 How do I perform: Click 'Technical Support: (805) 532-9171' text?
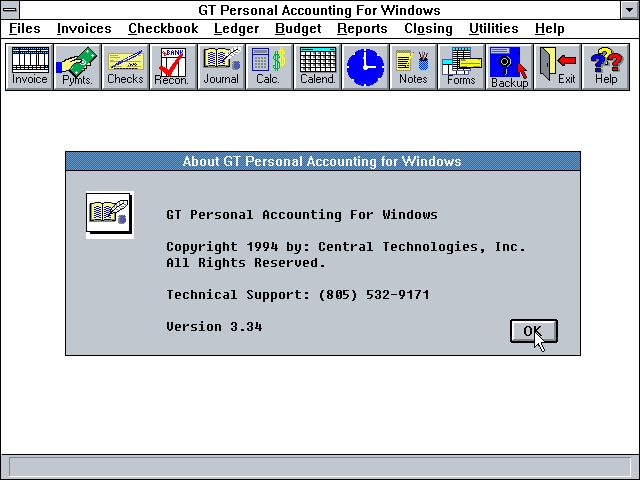(298, 295)
